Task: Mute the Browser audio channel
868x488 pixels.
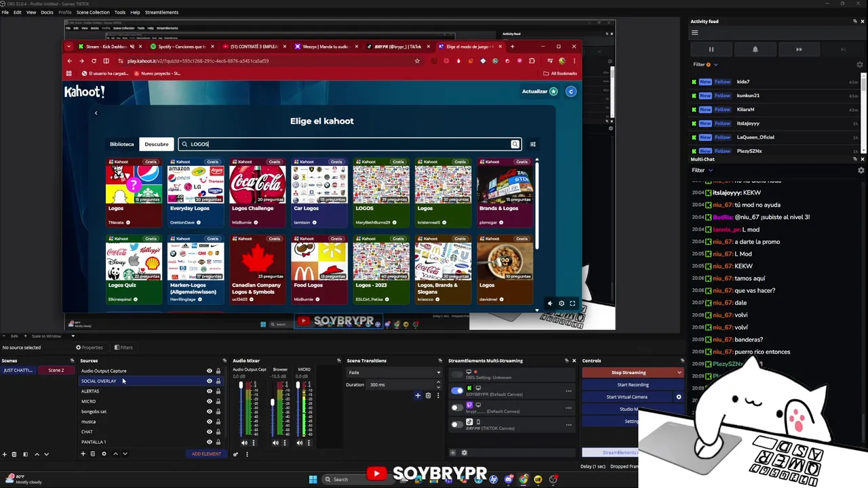Action: pyautogui.click(x=275, y=443)
